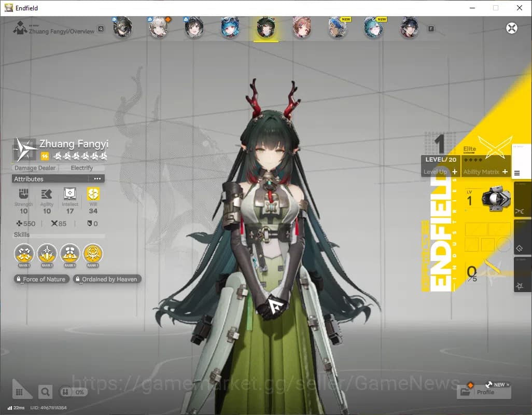
Task: Select the teal-haired NEW operator portrait
Action: coord(373,28)
